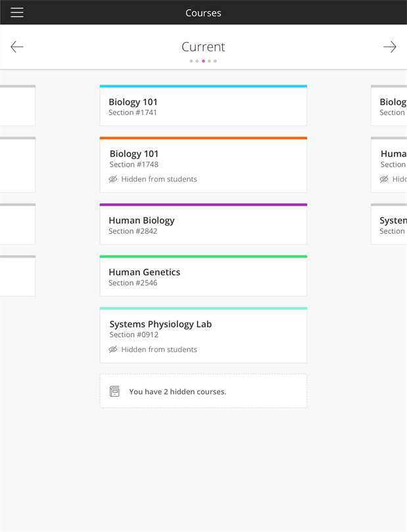Show the 2 hidden courses
This screenshot has height=532, width=407.
(178, 391)
